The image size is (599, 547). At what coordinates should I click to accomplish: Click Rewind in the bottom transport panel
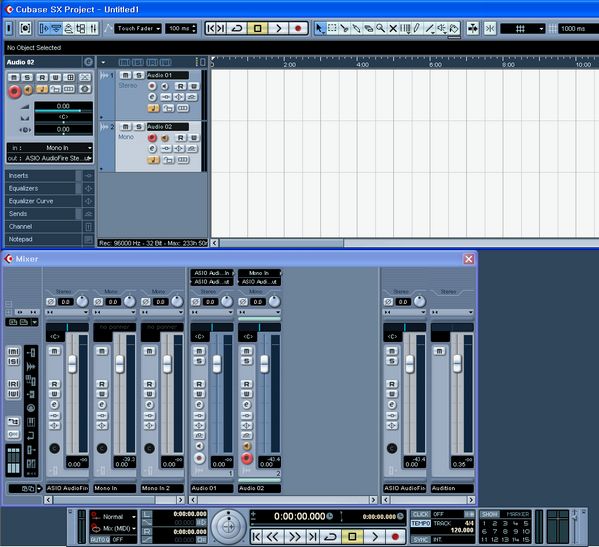pyautogui.click(x=273, y=537)
